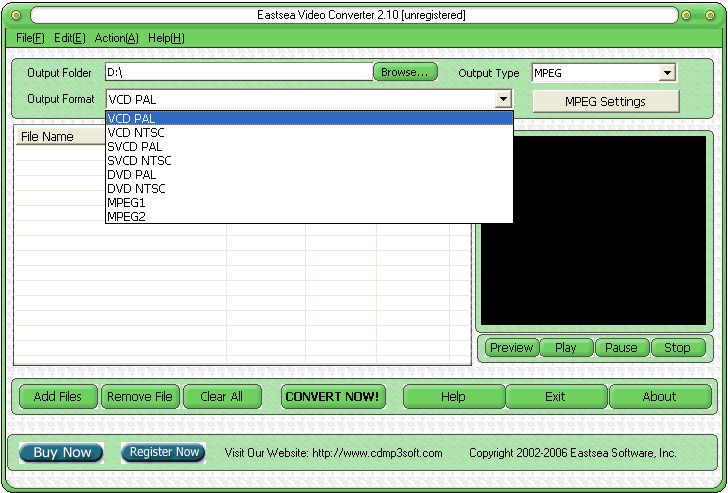Open MPEG Settings
This screenshot has width=728, height=493.
coord(605,101)
